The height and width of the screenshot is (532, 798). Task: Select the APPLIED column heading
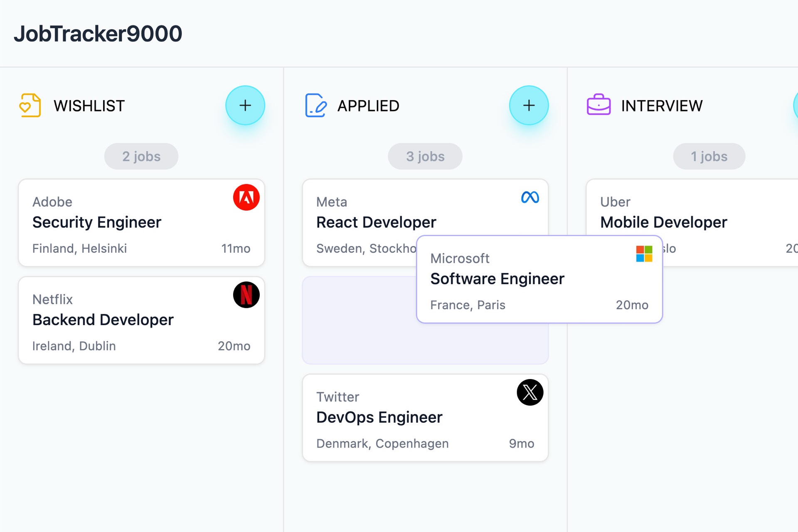[368, 106]
